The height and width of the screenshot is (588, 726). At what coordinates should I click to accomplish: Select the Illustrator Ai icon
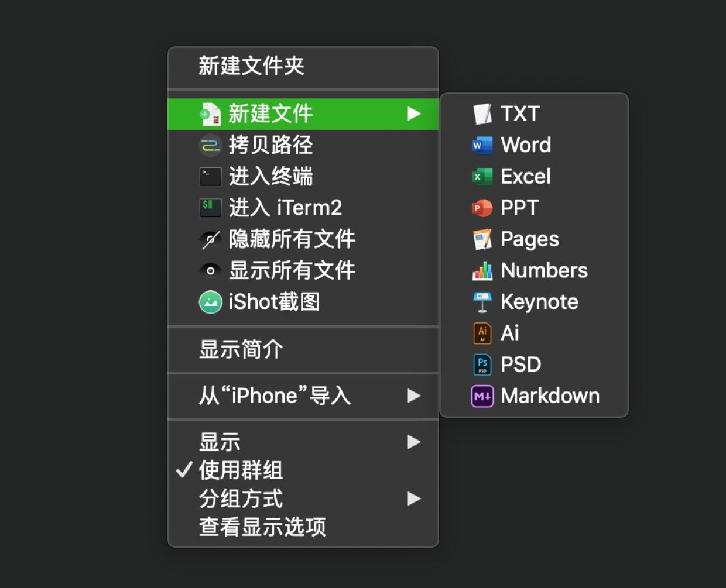tap(482, 333)
